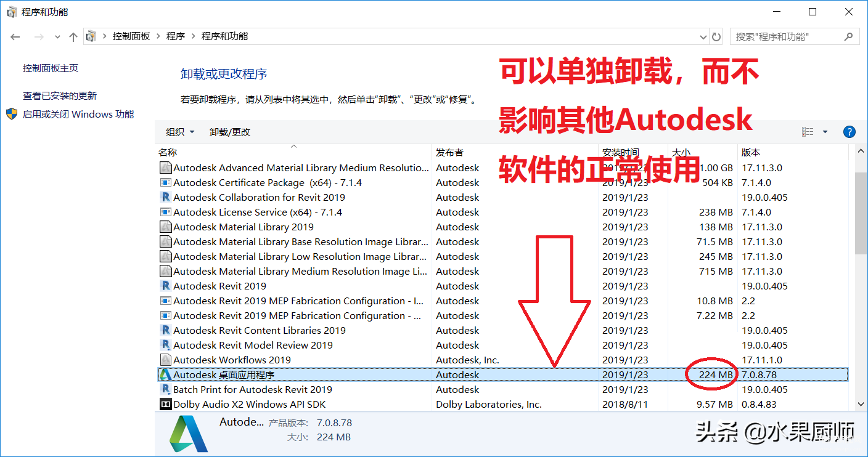The width and height of the screenshot is (868, 457).
Task: Select Autodesk Revit 2019 entry
Action: tap(502, 286)
